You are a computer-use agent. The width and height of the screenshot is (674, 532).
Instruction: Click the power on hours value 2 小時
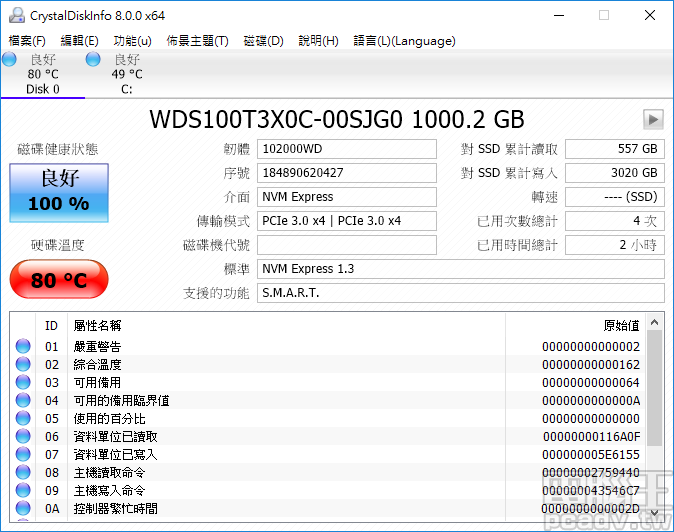pyautogui.click(x=615, y=245)
